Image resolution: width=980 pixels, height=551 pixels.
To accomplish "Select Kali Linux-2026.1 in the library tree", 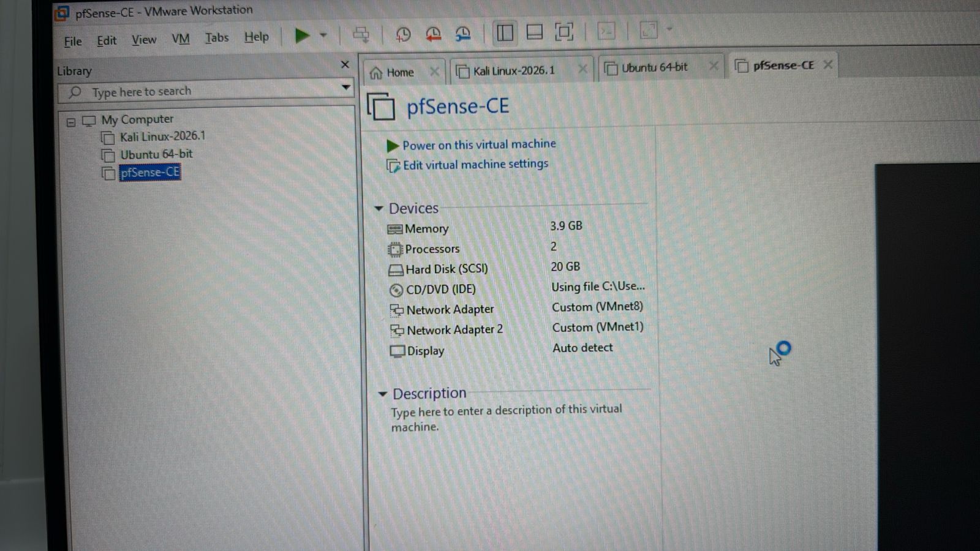I will coord(162,136).
